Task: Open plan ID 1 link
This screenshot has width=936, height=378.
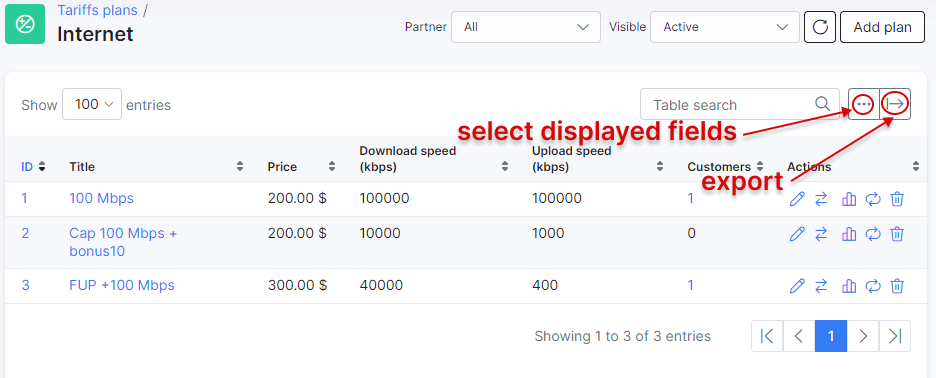Action: pyautogui.click(x=24, y=198)
